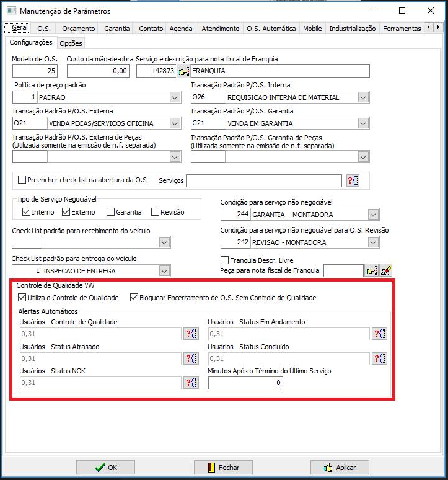
Task: Select the Configurações sub-tab
Action: (31, 42)
